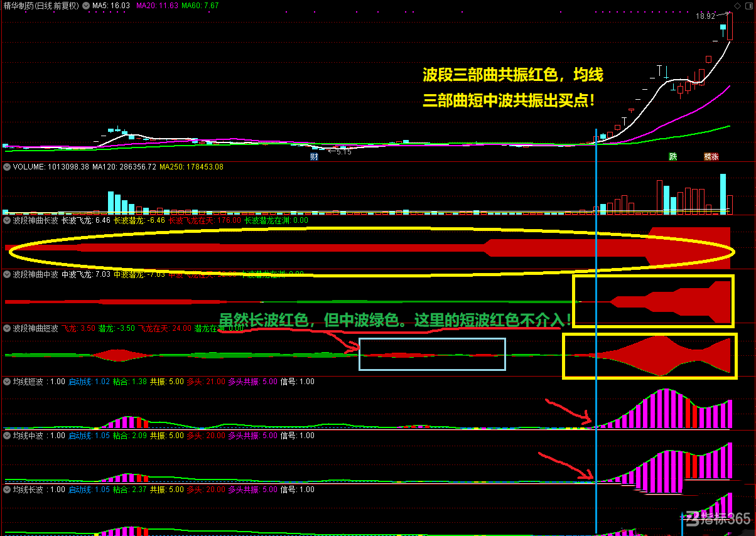This screenshot has height=536, width=756.
Task: Click the 波段神曲长波 indicator name
Action: [x=35, y=220]
